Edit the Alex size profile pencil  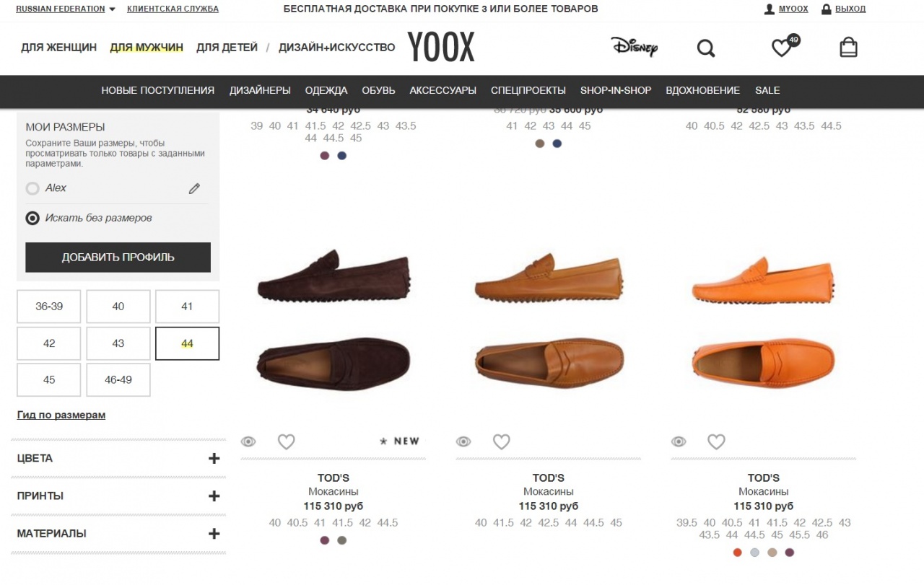coord(194,188)
